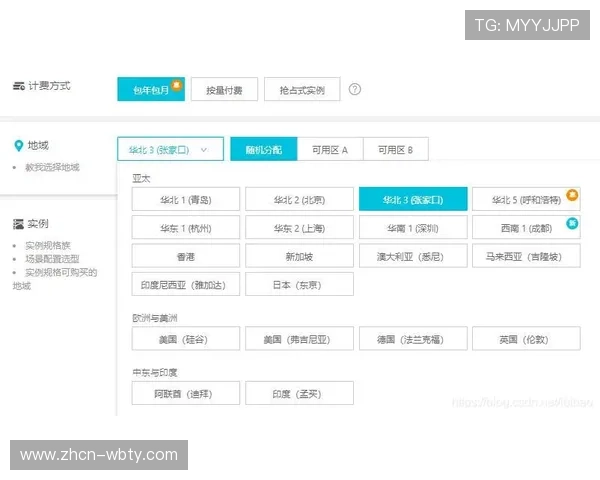Click the orange badge on 包年包月
This screenshot has height=480, width=600.
pos(177,82)
